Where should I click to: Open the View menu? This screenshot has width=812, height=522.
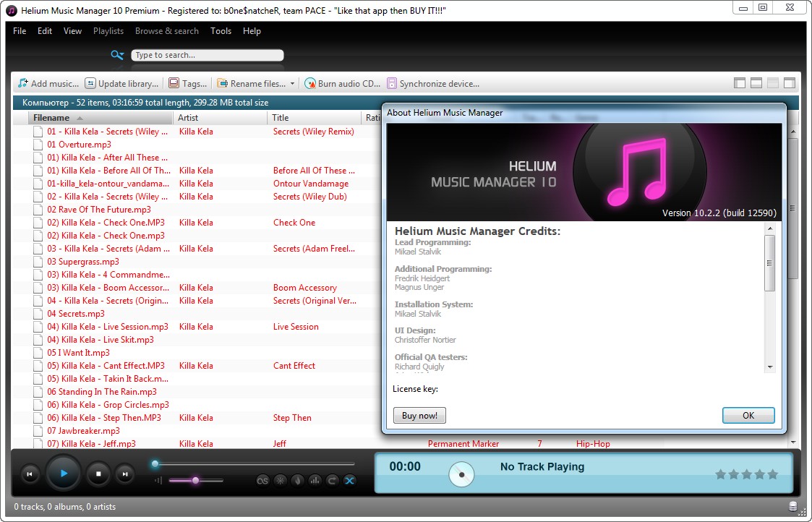pyautogui.click(x=72, y=31)
